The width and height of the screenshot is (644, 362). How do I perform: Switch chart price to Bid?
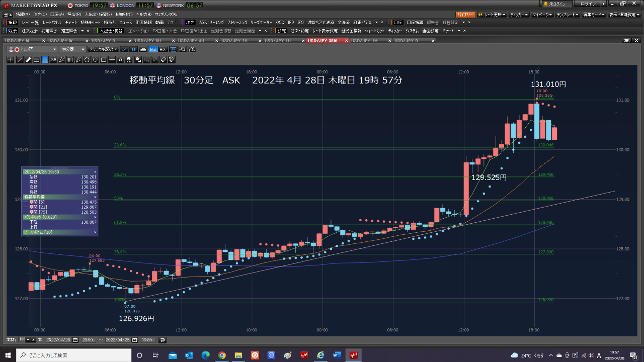153,49
